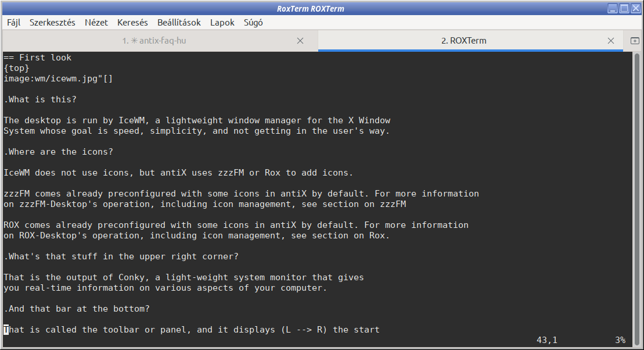Click the RoxTerm ROXTerm title bar
Screen dimensions: 644x350
pos(310,9)
